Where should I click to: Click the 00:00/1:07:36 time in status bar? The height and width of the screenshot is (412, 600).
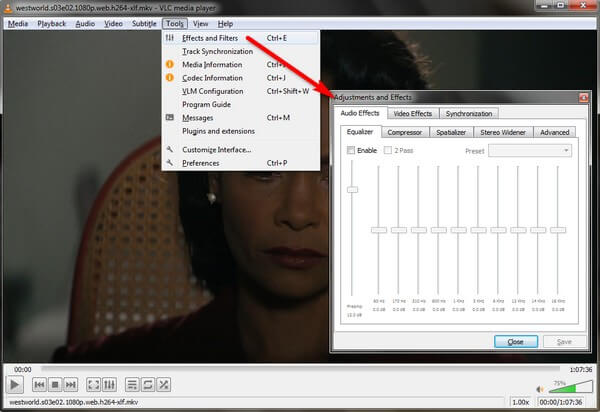pyautogui.click(x=561, y=402)
